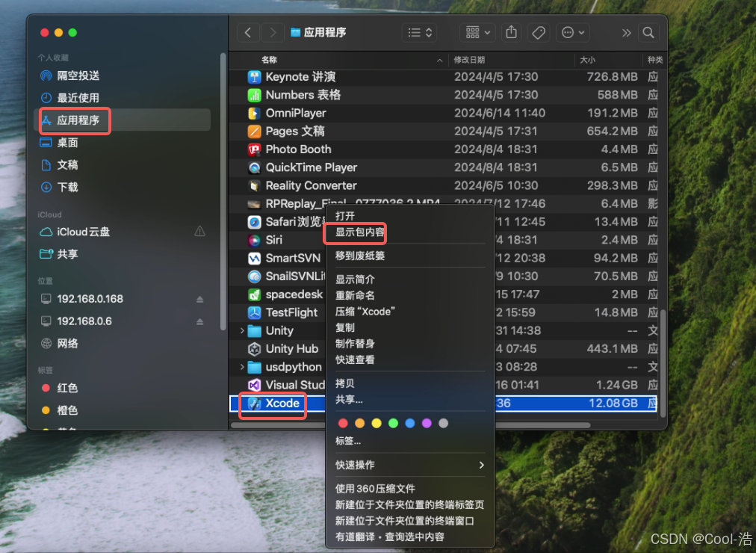Click the share toolbar icon
This screenshot has height=553, width=756.
[x=511, y=32]
